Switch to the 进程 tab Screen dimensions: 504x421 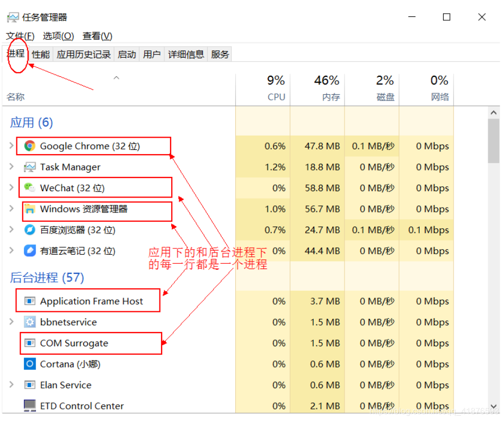coord(16,53)
